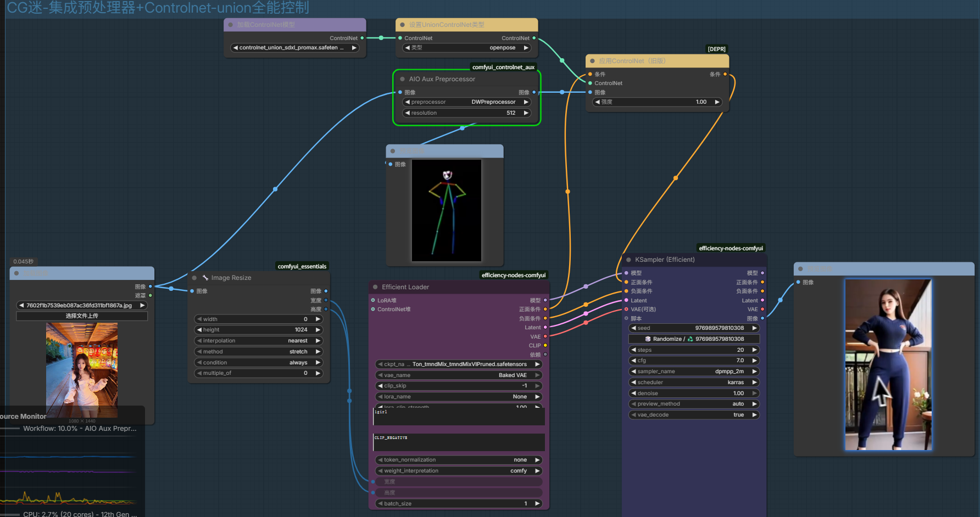This screenshot has height=517, width=980.
Task: Click the positive prompt box containing 1girl
Action: tap(459, 417)
